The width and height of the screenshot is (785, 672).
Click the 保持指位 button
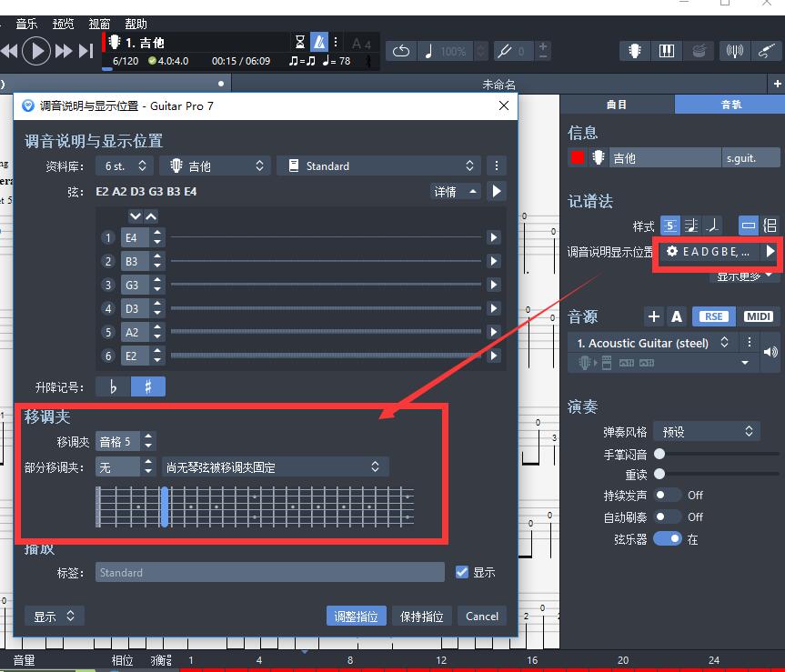[422, 616]
